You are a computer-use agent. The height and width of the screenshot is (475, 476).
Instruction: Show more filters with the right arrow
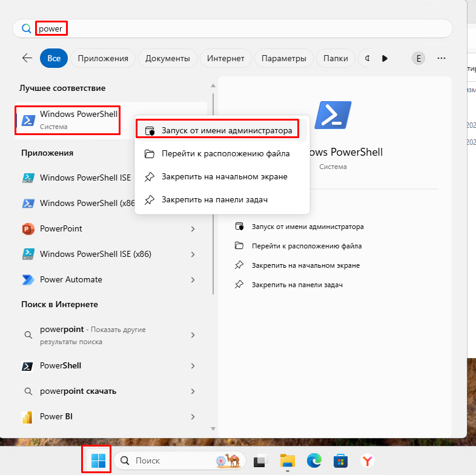click(x=385, y=58)
